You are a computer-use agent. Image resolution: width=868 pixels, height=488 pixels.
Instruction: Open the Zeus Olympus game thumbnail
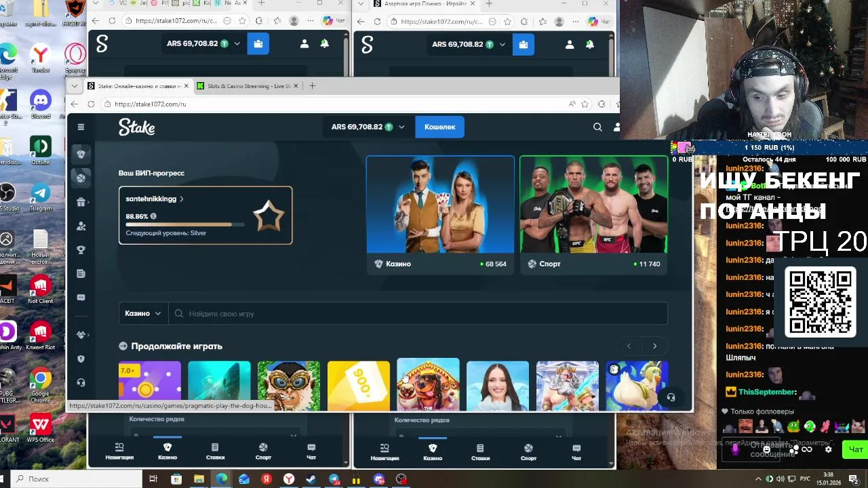[x=568, y=386]
